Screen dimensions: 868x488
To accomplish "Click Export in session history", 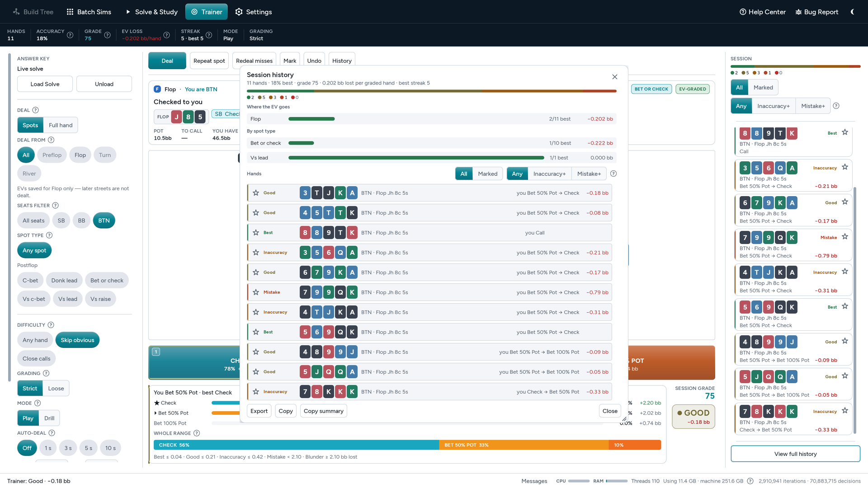I will (x=259, y=411).
